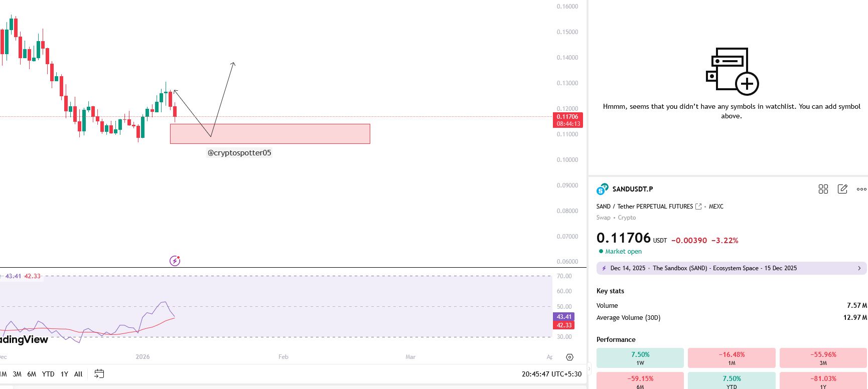Click the red 42.33 tag on RSI scale

pos(564,325)
